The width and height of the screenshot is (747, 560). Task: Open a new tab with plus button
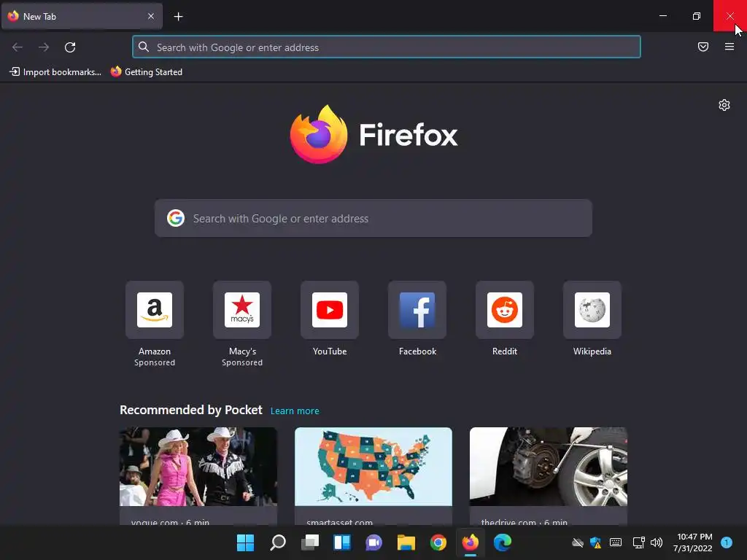(178, 17)
